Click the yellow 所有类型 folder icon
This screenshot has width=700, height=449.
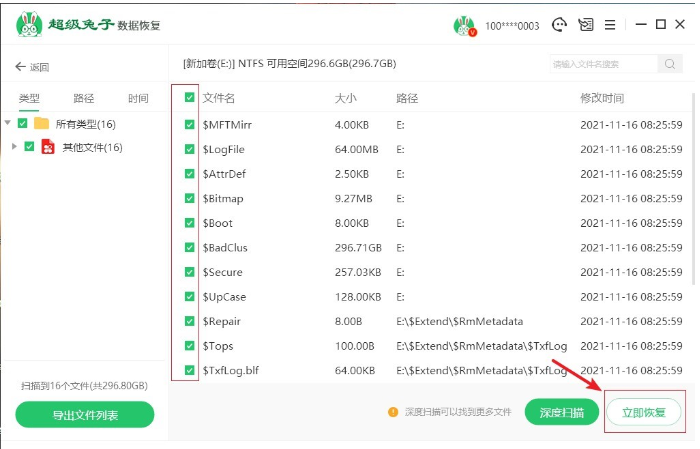[42, 124]
